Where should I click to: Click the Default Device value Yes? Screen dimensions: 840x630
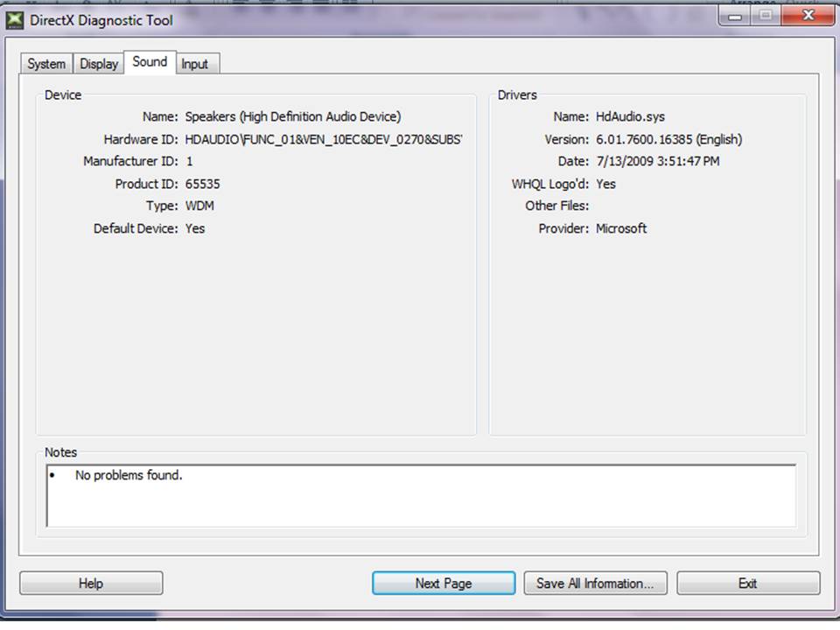[x=195, y=228]
